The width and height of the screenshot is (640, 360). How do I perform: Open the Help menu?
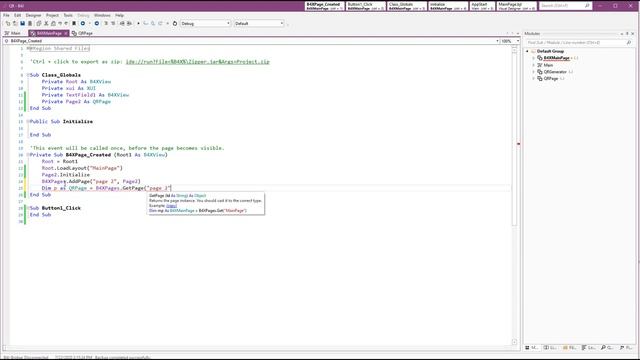pyautogui.click(x=119, y=16)
